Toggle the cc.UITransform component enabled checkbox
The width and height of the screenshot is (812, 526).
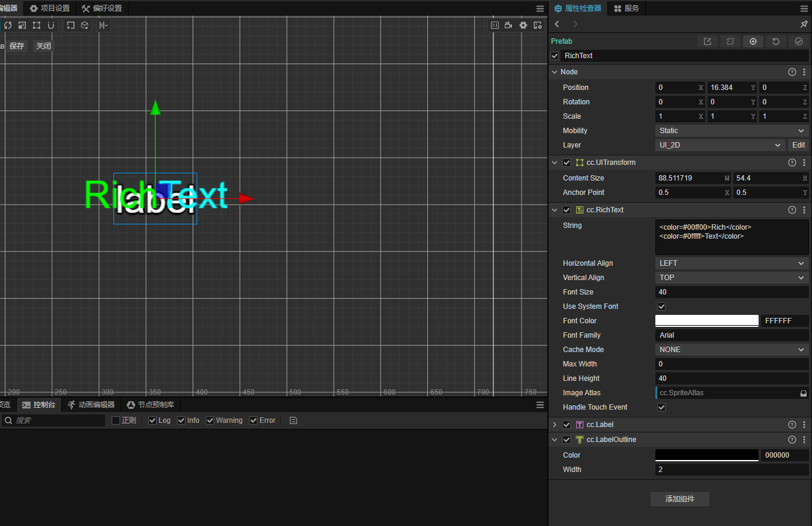pos(567,163)
